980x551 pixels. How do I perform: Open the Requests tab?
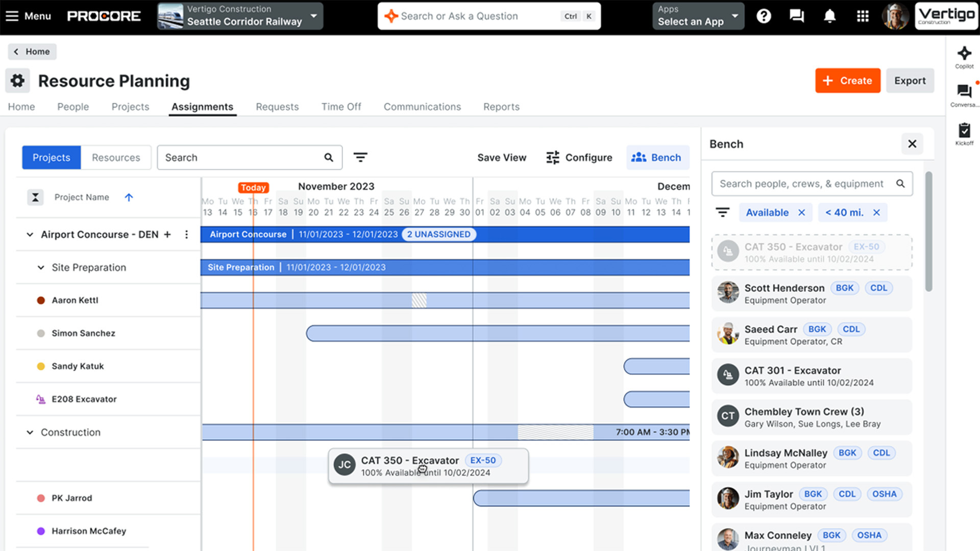[277, 107]
